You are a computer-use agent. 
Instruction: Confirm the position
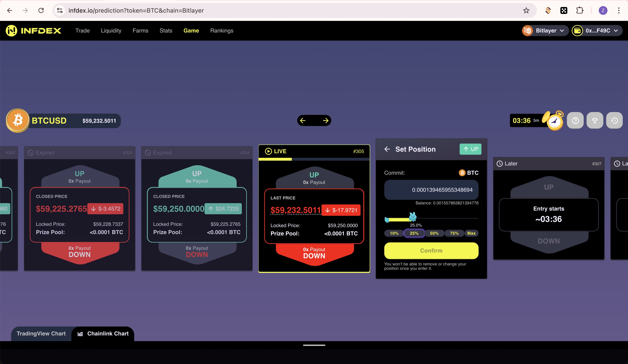(x=431, y=251)
